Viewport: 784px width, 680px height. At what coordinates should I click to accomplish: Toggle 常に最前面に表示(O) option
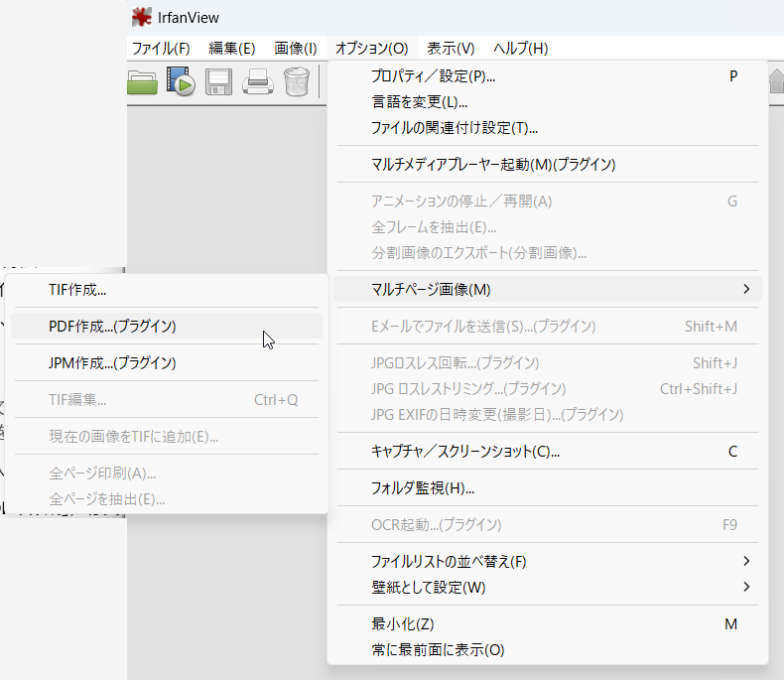click(548, 650)
